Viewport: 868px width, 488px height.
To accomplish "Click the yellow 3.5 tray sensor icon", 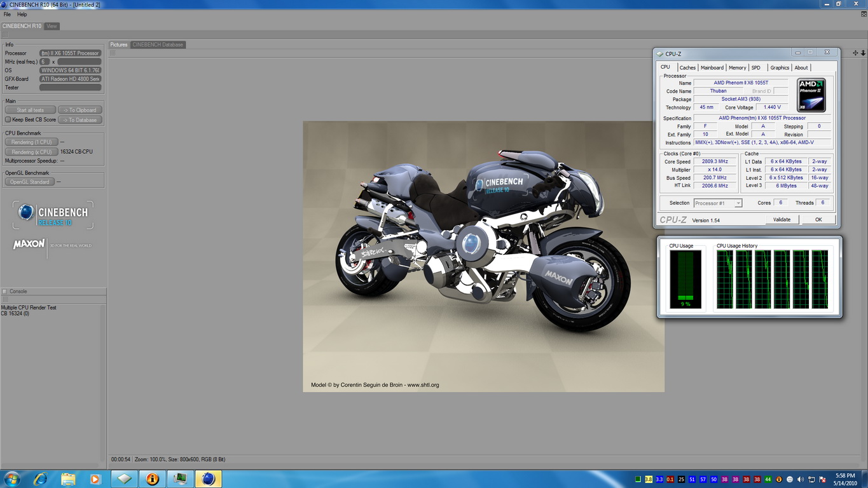I will coord(649,479).
